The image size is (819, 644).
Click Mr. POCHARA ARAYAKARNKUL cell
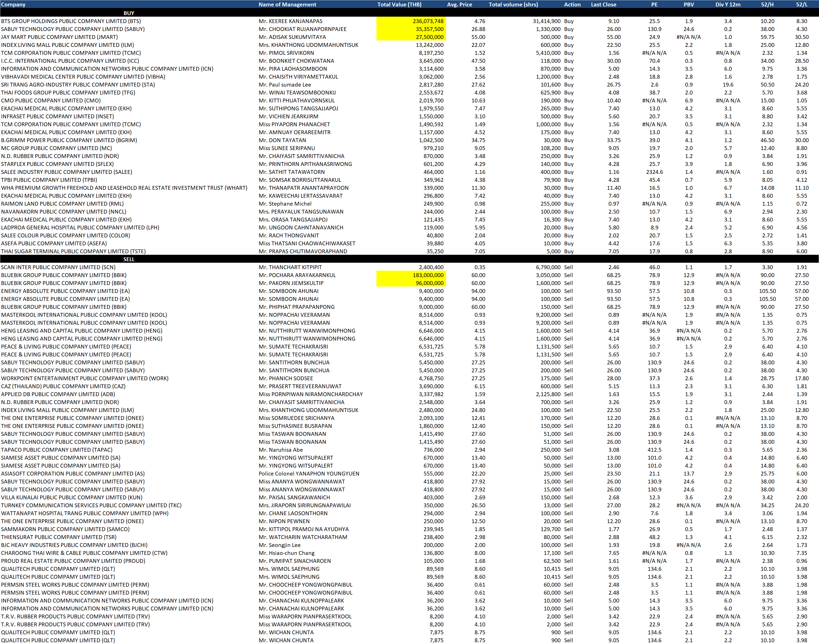[297, 275]
